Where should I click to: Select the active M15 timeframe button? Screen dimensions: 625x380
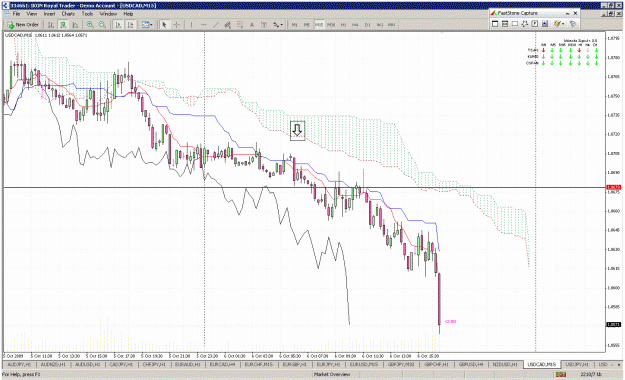(319, 25)
